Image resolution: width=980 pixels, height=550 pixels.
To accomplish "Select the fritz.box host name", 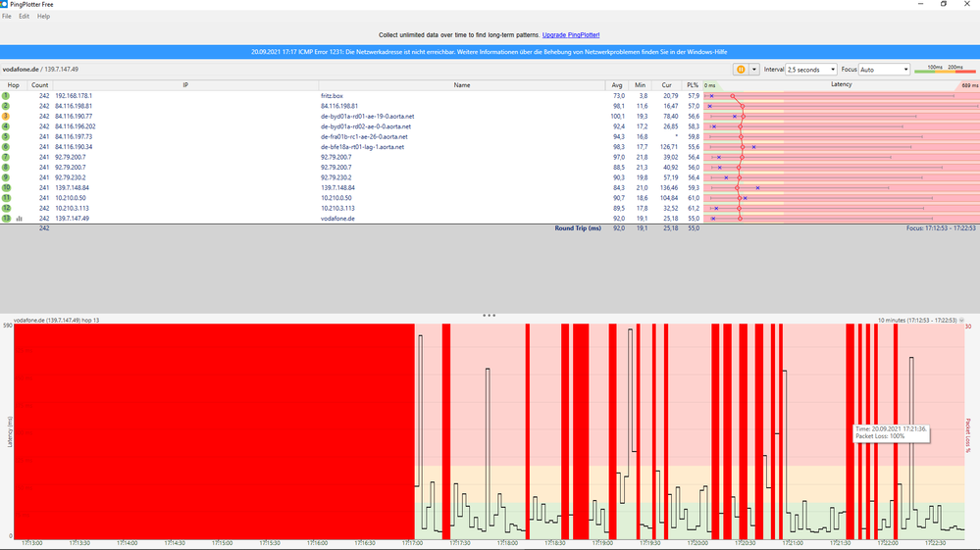I will (x=332, y=96).
